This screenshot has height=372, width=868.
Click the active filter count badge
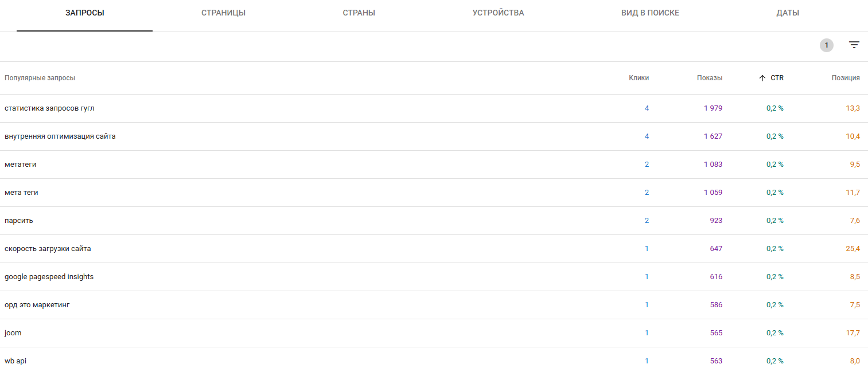pos(826,45)
